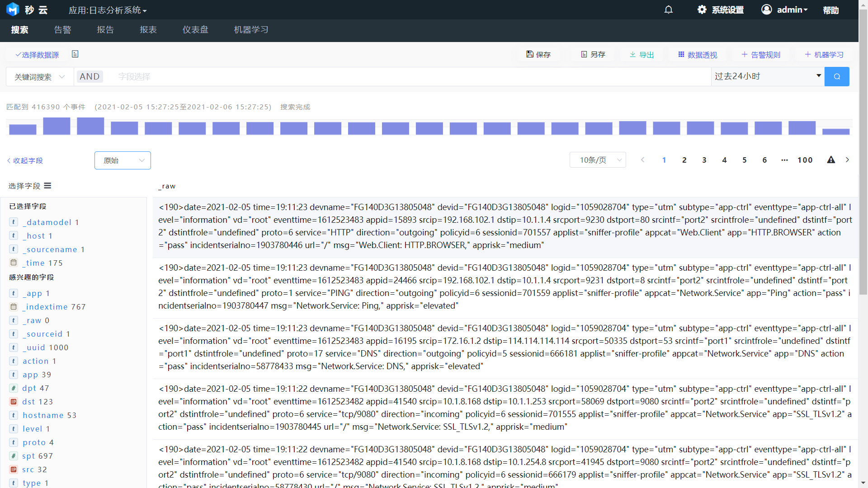Expand the past 24 hours time range
Screen dimensions: 868x488
pyautogui.click(x=767, y=76)
